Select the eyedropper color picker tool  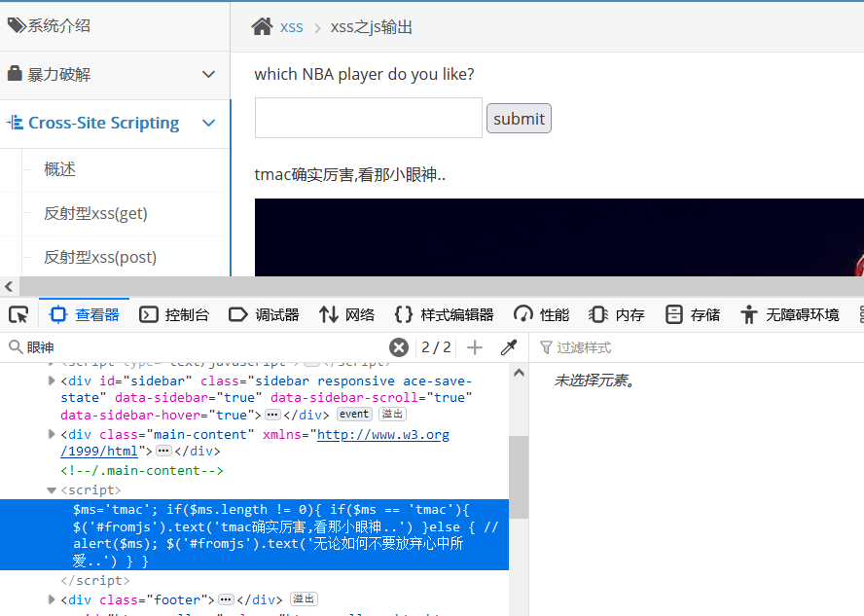pyautogui.click(x=509, y=347)
